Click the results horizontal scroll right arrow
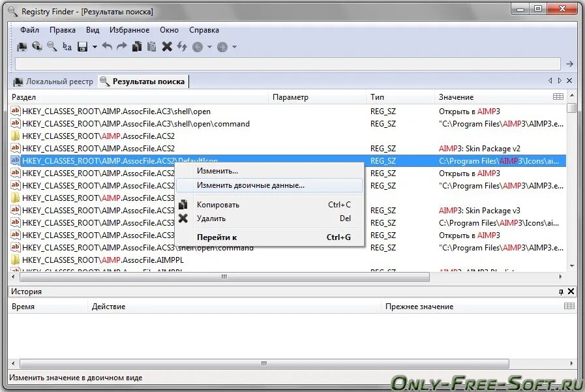 (x=560, y=277)
